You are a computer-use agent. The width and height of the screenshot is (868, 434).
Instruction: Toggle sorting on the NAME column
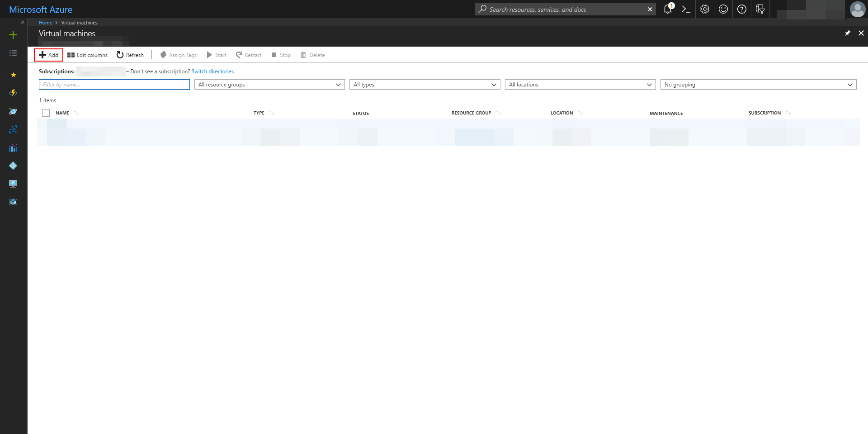[76, 112]
